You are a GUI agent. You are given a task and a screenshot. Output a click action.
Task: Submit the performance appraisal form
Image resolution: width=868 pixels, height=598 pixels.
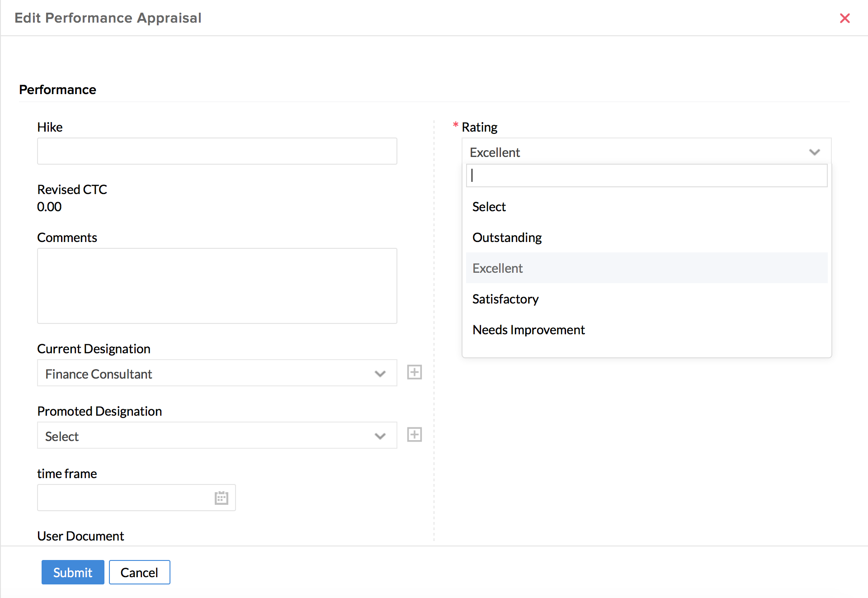(x=73, y=572)
